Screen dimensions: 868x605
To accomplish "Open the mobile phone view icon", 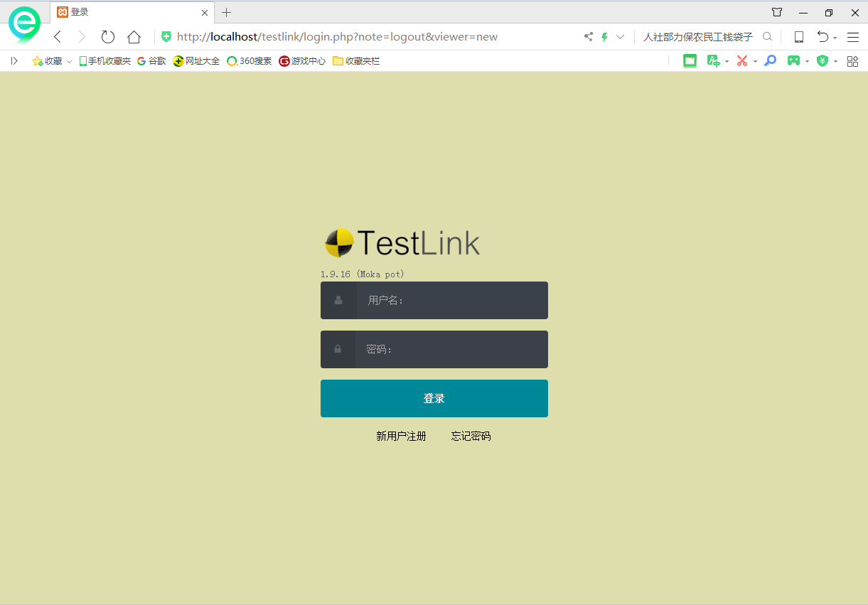I will click(798, 37).
